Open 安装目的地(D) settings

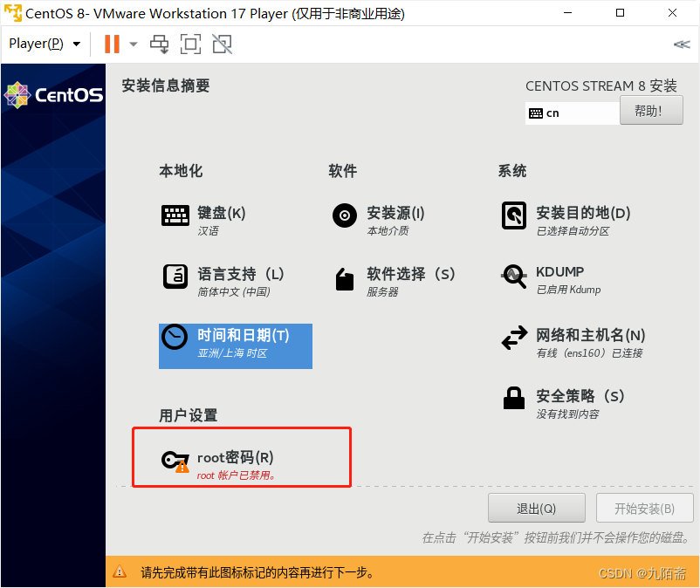(x=583, y=213)
